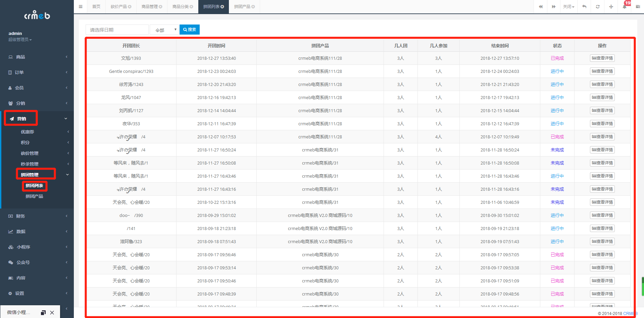The width and height of the screenshot is (644, 318).
Task: Switch to the 首页 tab
Action: point(96,7)
